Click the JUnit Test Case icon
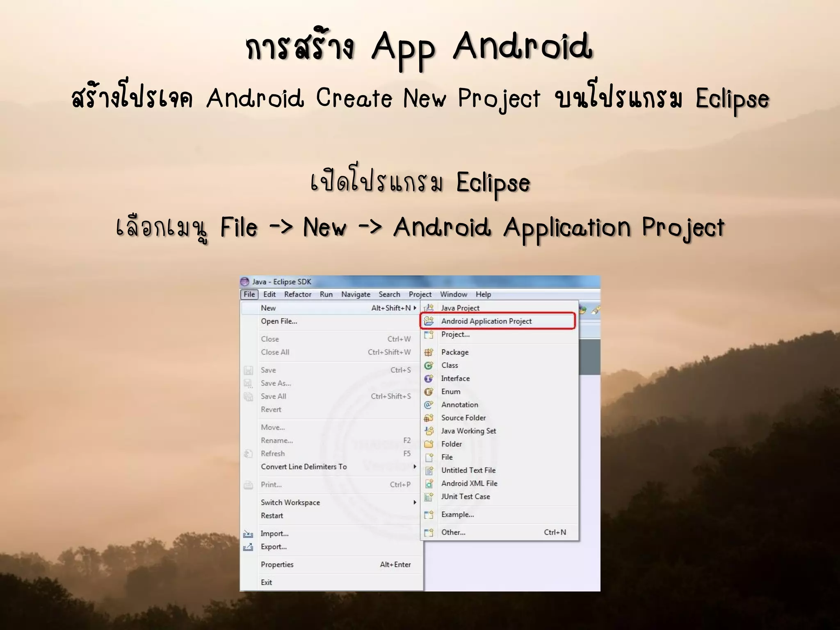The width and height of the screenshot is (840, 630). pos(429,496)
